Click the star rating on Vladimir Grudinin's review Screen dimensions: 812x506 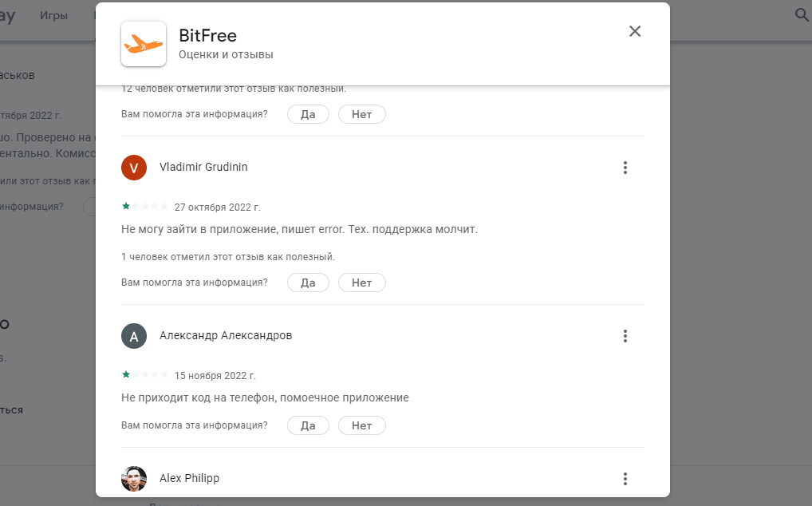pos(144,207)
